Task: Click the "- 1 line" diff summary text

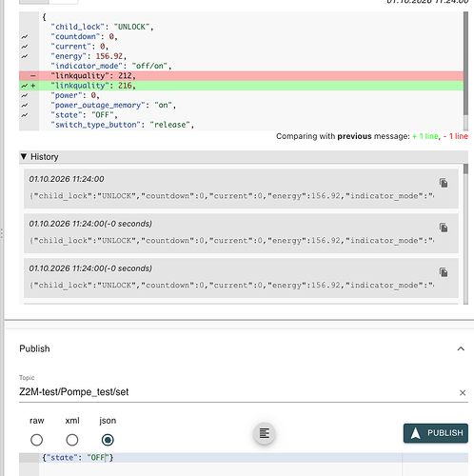Action: coord(456,136)
